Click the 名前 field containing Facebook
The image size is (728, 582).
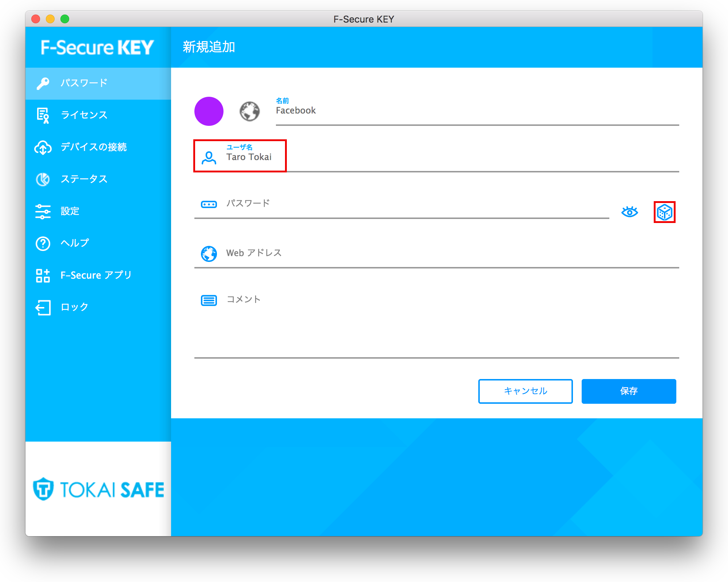[477, 111]
